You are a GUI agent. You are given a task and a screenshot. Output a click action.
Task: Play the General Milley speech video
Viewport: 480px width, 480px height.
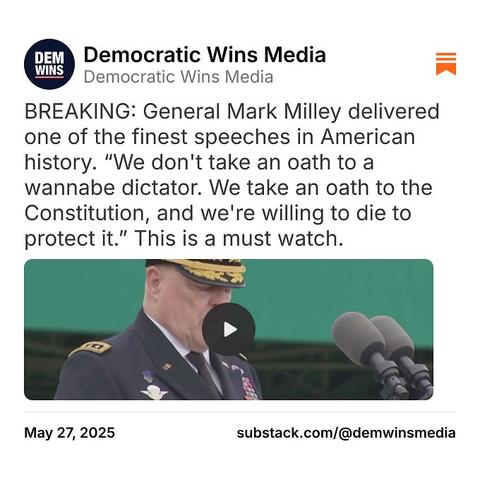[228, 329]
